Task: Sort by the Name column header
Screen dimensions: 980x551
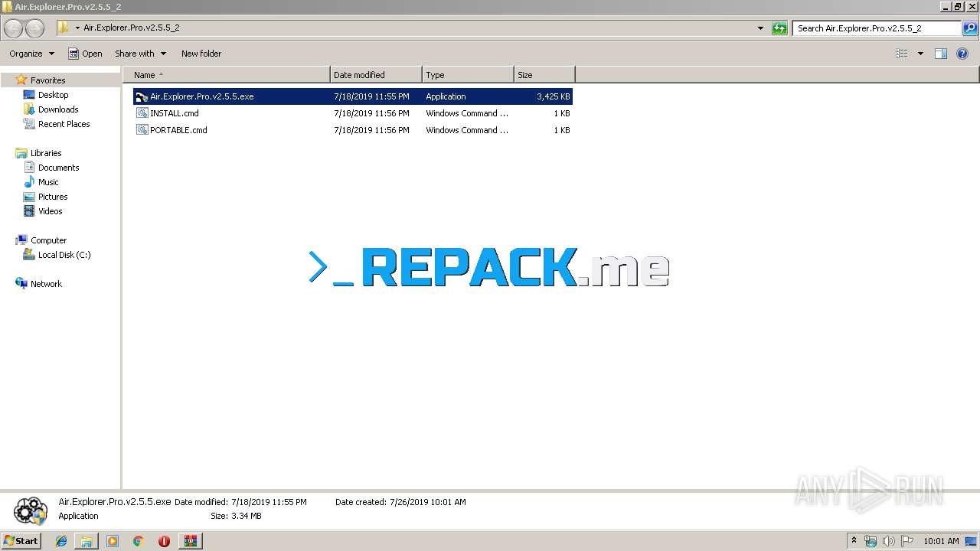Action: [227, 75]
